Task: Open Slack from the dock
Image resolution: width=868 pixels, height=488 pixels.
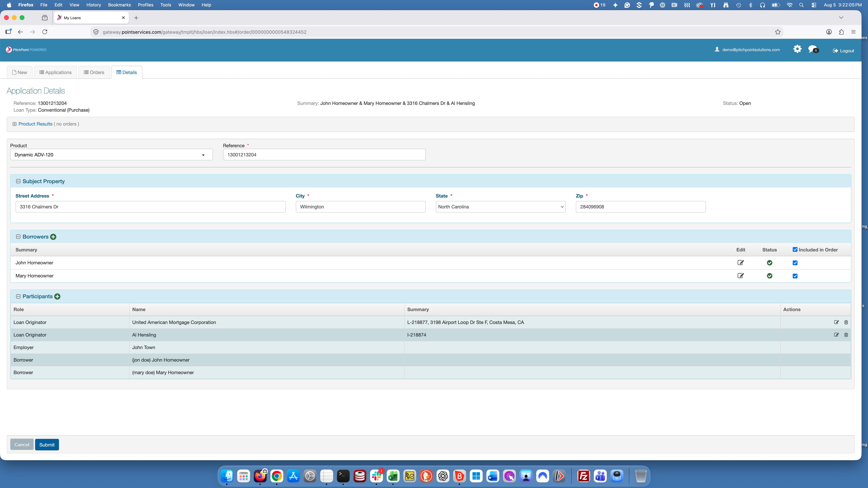Action: 376,476
